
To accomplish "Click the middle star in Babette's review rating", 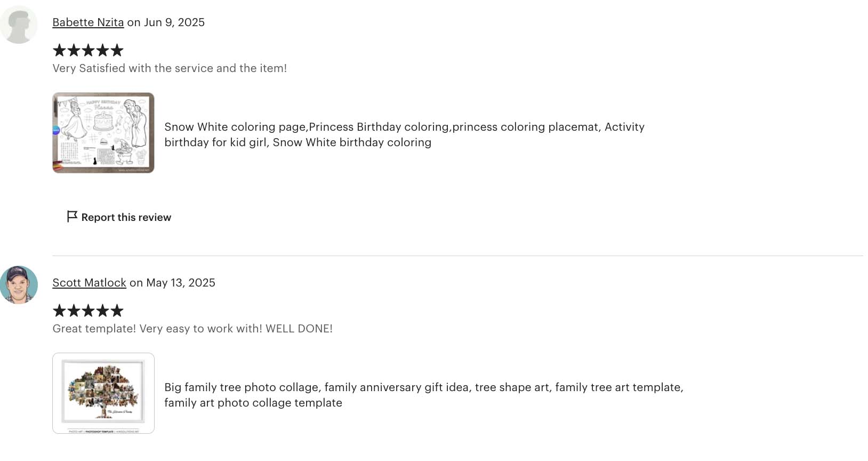I will (88, 51).
